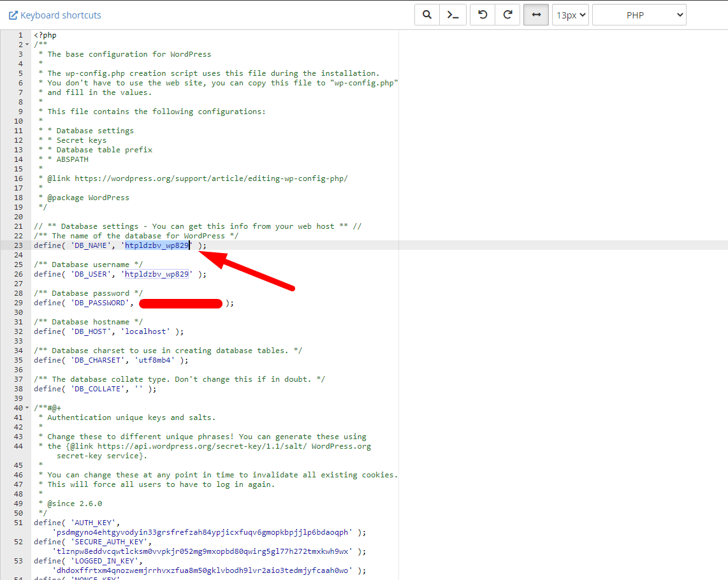Redo the last undone edit

(508, 15)
